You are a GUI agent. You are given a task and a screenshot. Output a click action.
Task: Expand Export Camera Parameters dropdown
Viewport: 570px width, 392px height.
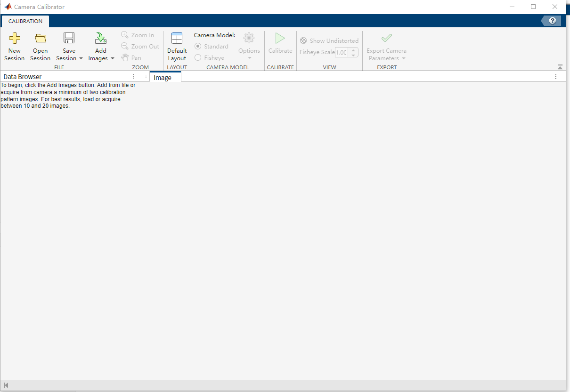coord(404,58)
